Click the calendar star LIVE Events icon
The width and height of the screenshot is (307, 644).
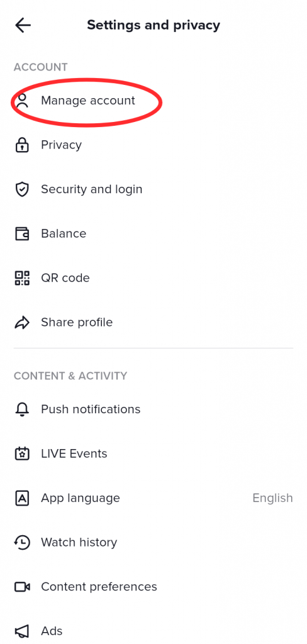pos(22,454)
